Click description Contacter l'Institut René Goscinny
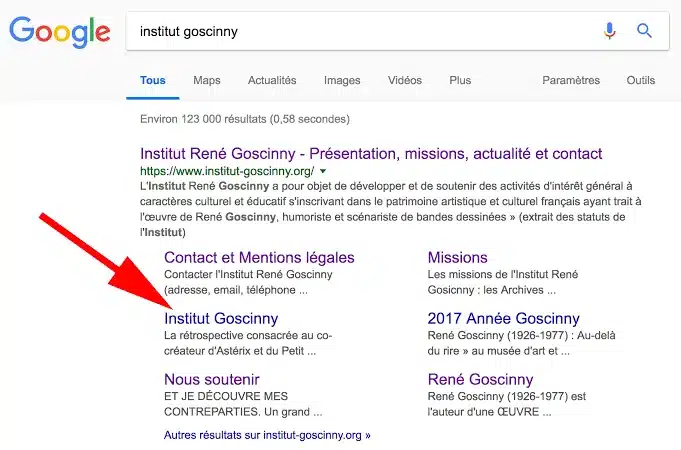 tap(248, 282)
